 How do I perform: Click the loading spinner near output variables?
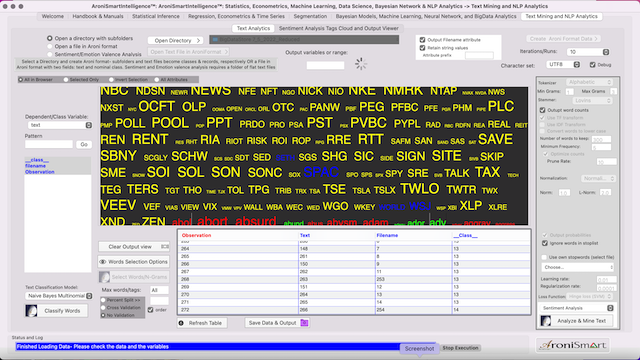361,64
